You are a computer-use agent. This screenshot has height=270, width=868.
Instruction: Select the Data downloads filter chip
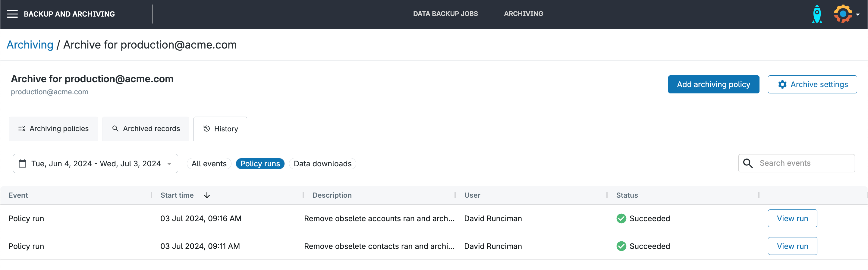tap(322, 164)
